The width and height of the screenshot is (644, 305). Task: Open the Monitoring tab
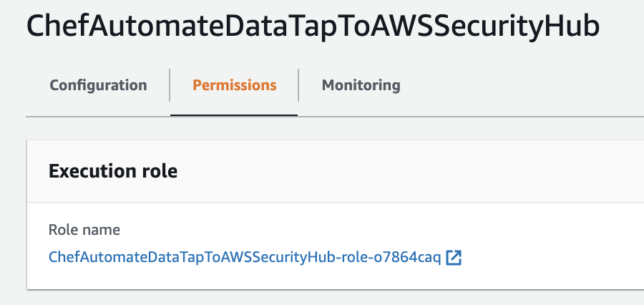point(361,85)
